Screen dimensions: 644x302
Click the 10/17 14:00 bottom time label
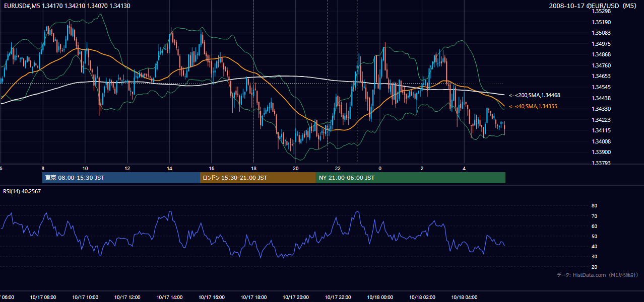169,297
